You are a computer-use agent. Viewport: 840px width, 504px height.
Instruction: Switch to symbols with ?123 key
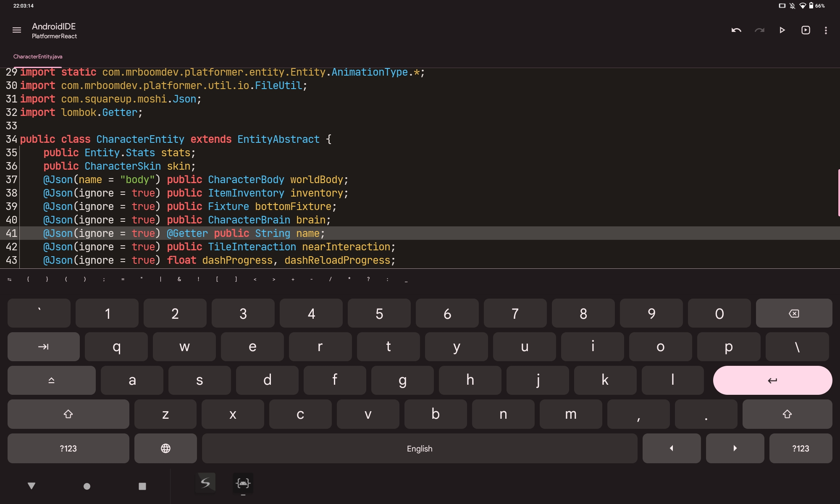(x=68, y=448)
